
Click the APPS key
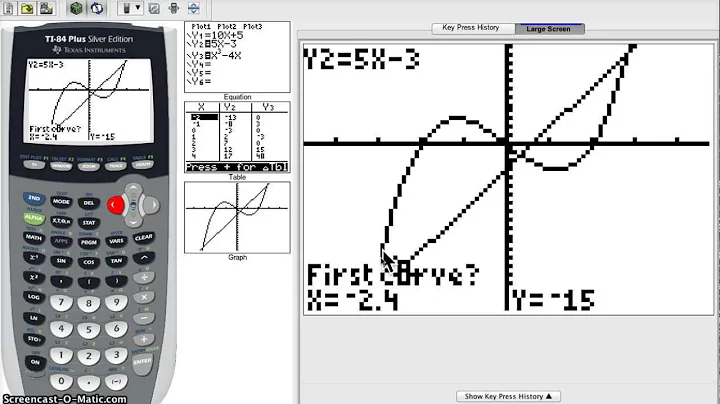point(61,241)
